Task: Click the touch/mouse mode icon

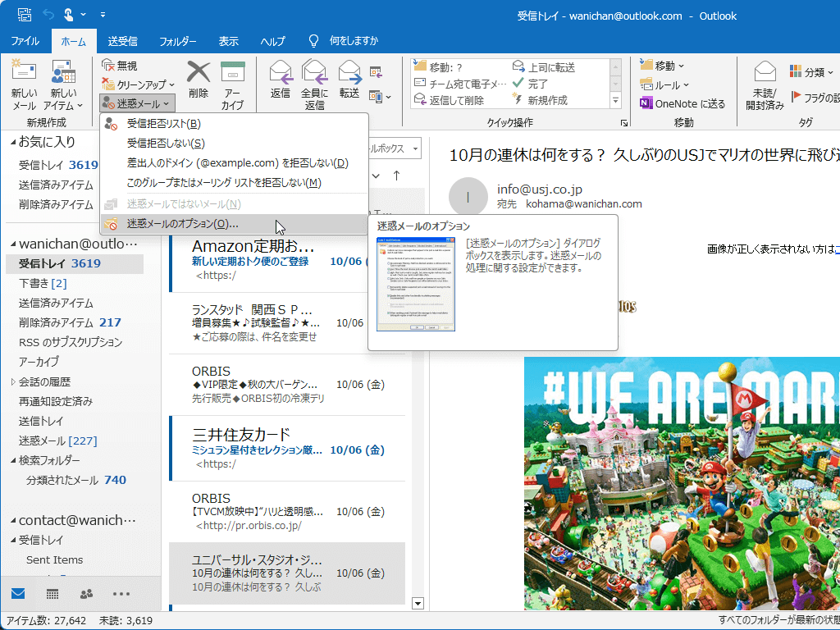Action: point(69,15)
